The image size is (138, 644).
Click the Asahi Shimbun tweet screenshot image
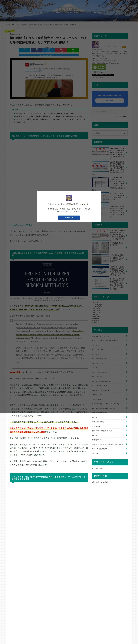pyautogui.click(x=49, y=78)
